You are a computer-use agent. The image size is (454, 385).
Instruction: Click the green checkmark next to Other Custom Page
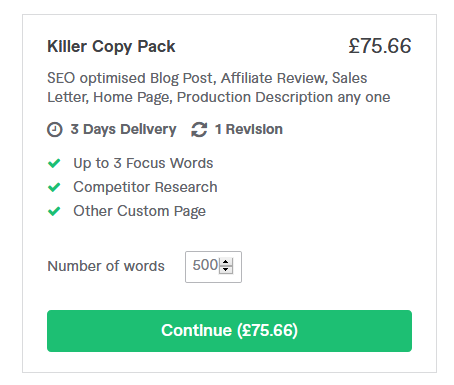[x=54, y=211]
